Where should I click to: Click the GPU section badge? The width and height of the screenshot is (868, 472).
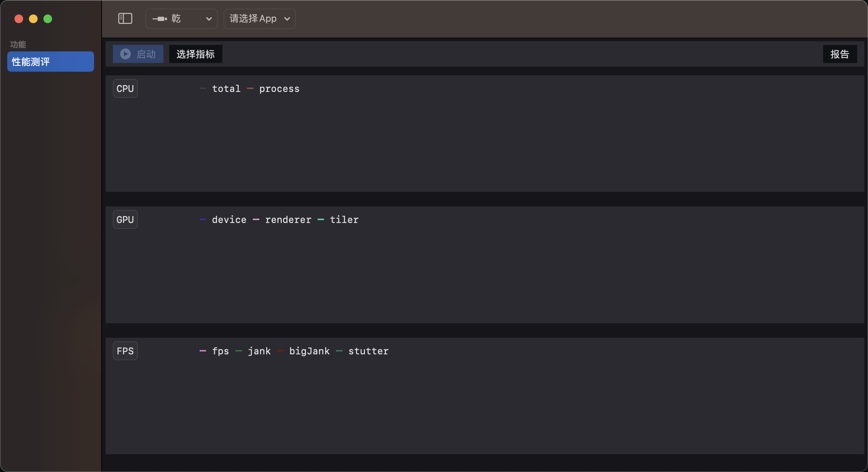pos(125,219)
